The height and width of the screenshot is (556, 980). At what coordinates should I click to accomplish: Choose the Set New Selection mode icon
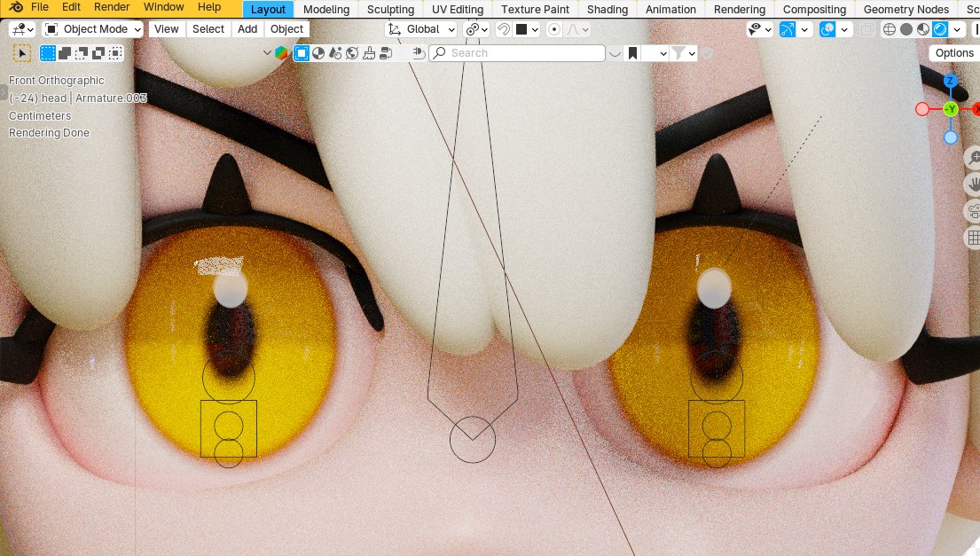(48, 53)
